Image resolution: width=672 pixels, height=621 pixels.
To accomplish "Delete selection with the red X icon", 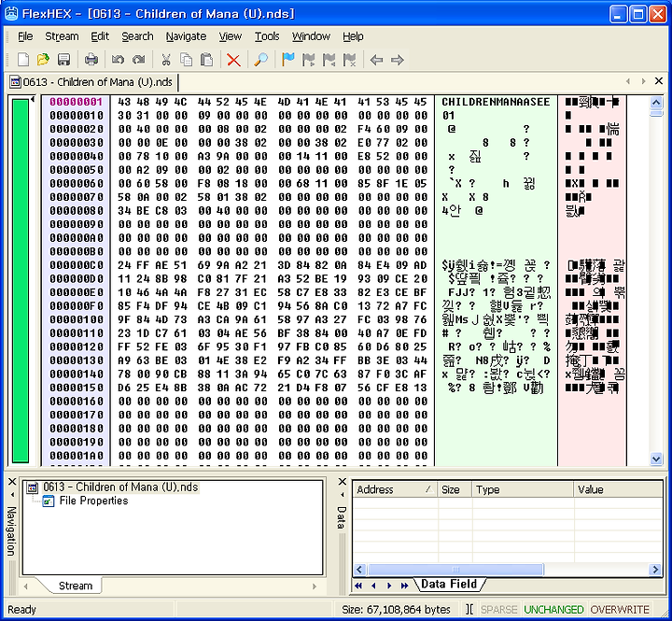I will click(x=233, y=60).
